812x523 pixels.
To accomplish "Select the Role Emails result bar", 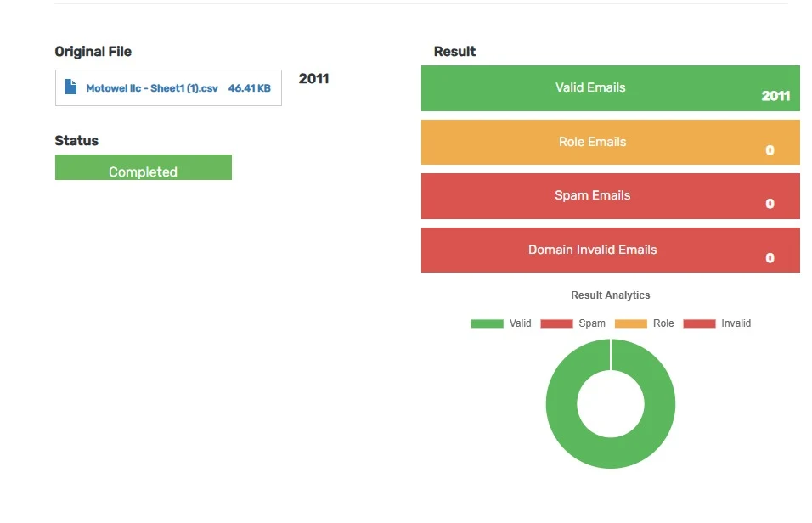I will click(611, 143).
